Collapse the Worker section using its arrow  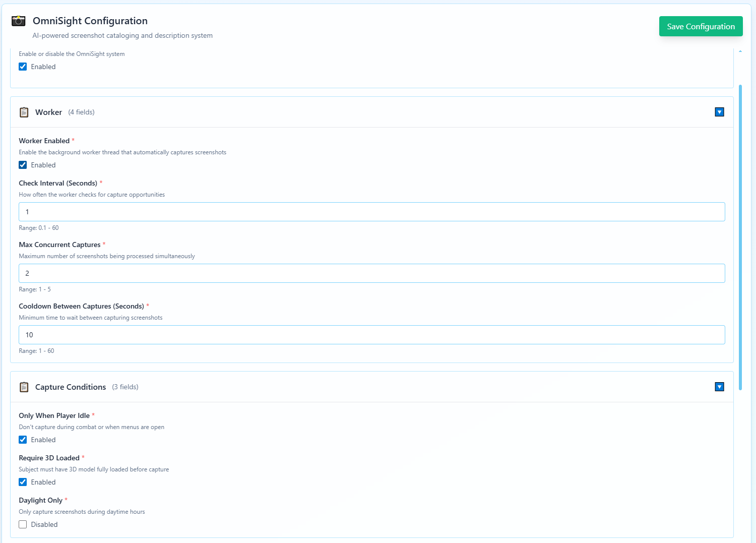[x=719, y=112]
